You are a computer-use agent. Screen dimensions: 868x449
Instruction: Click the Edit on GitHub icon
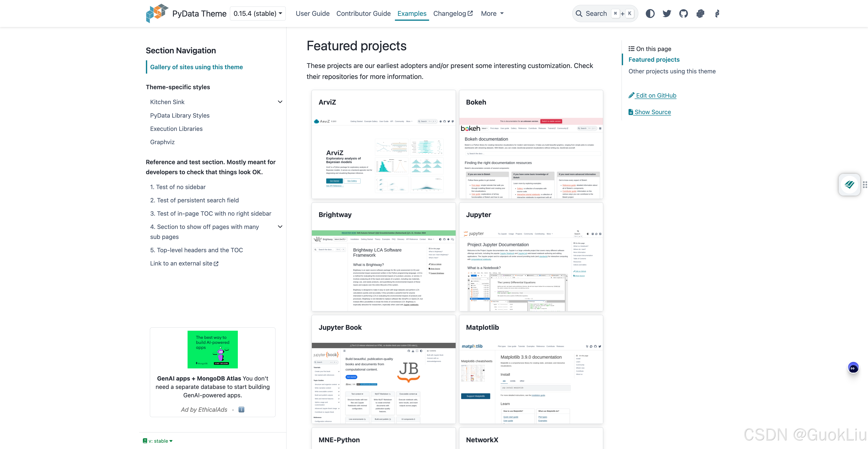[631, 95]
